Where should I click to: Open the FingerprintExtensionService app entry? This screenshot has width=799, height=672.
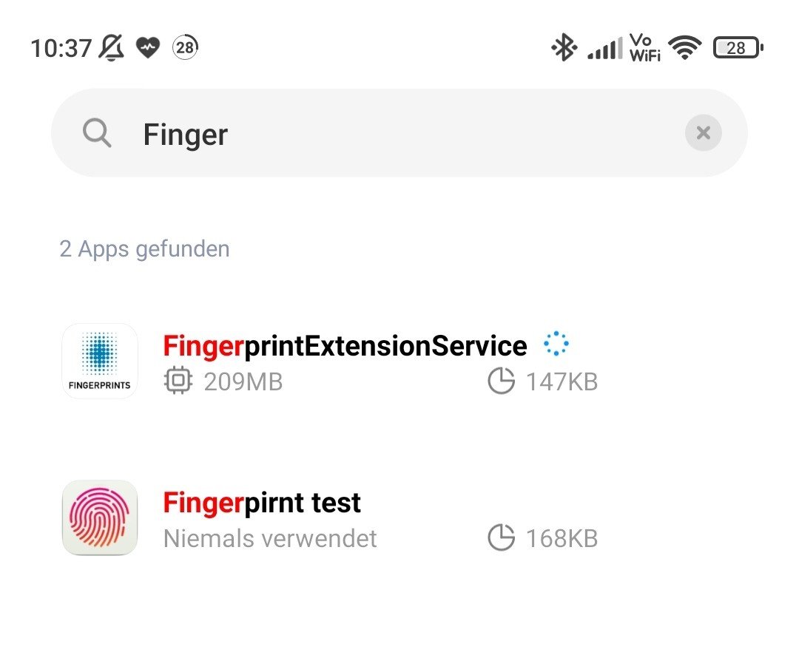[399, 362]
